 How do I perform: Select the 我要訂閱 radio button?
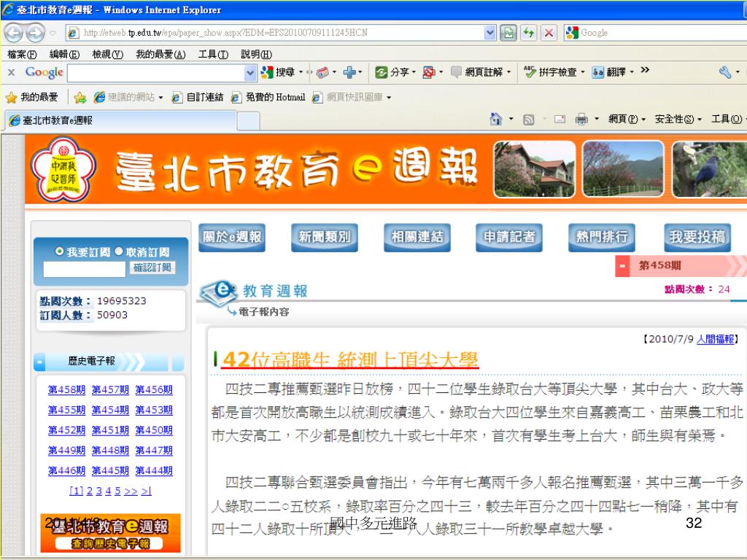[59, 251]
